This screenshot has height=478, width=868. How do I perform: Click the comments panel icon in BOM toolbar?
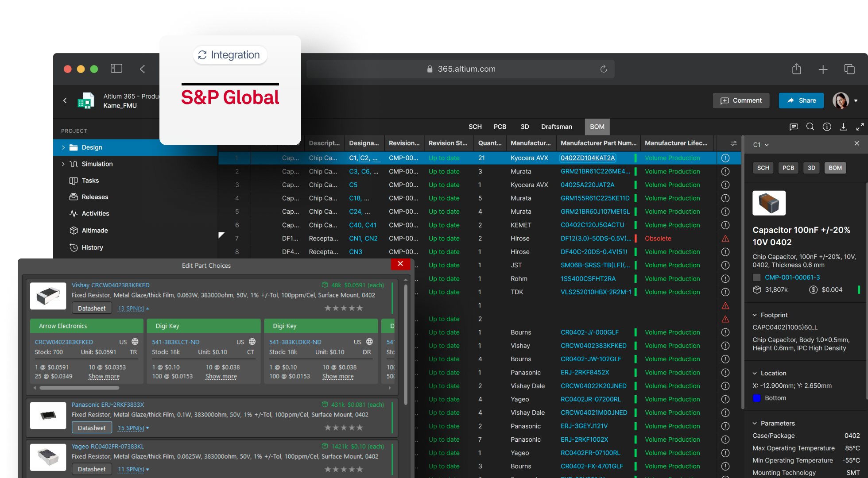794,127
